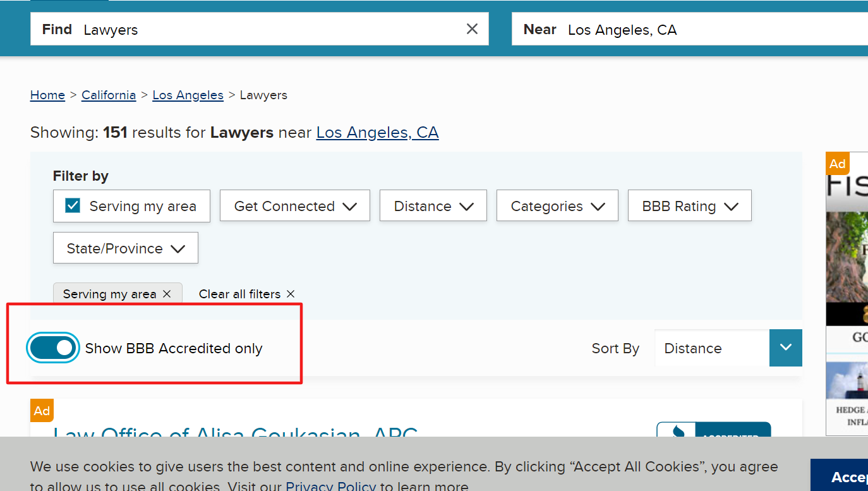
Task: Clear the Find search field X icon
Action: 472,29
